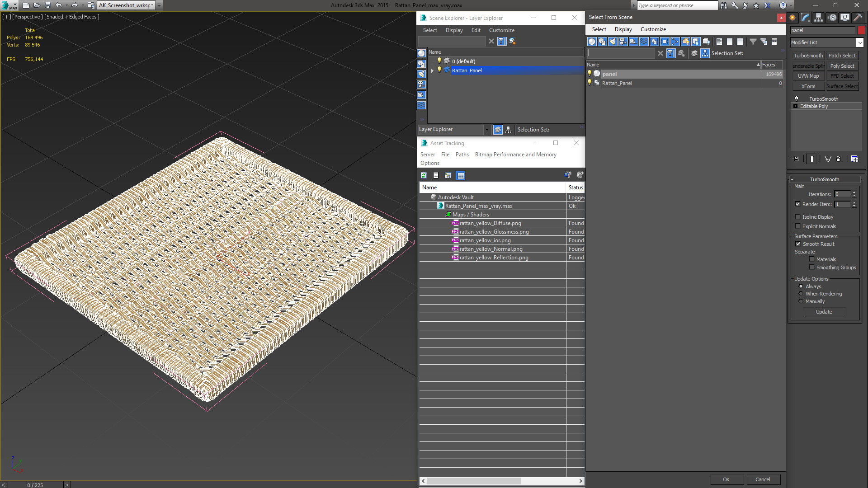Open redo history dropdown arrow
The width and height of the screenshot is (868, 488).
point(82,5)
